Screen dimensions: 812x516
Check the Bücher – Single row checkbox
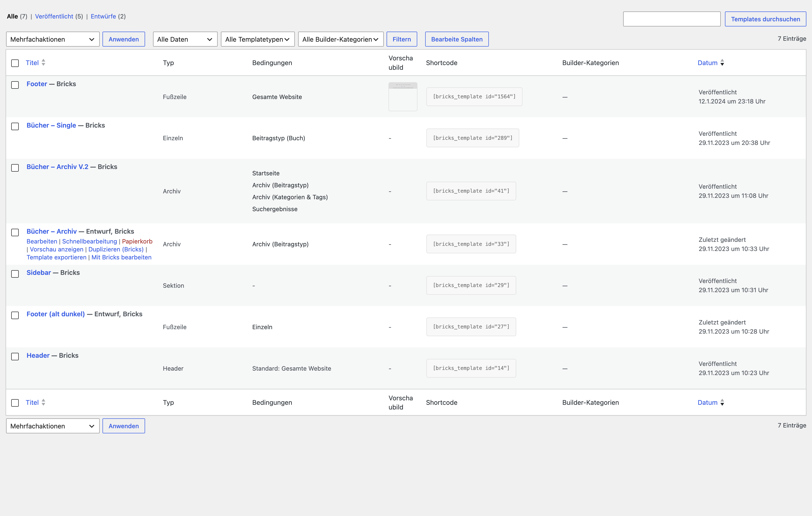(15, 126)
